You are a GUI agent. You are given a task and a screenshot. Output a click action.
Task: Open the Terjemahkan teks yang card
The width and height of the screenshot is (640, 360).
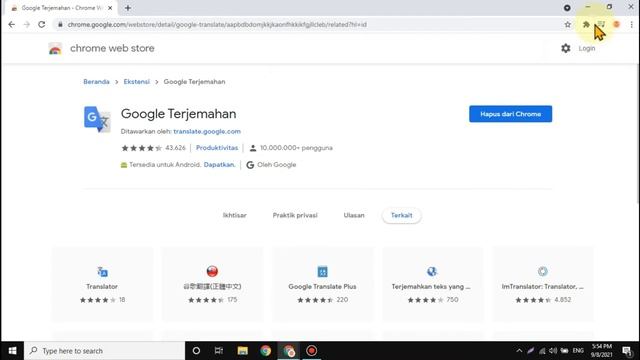pos(433,284)
